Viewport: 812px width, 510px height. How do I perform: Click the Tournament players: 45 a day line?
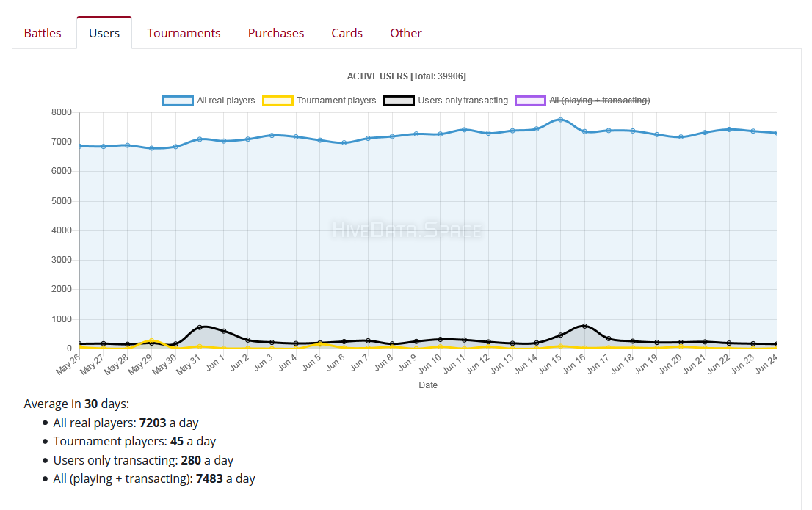[x=134, y=442]
